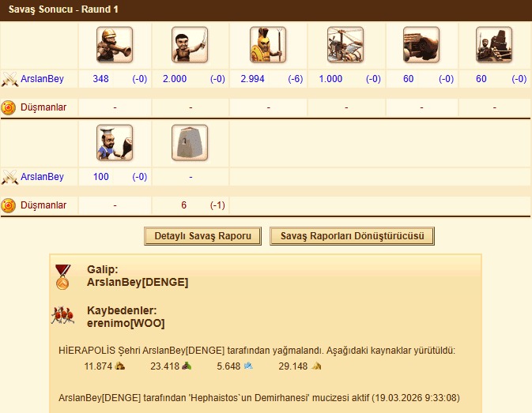Click the defeated soldiers icon next to Kaybedenler

tap(62, 315)
